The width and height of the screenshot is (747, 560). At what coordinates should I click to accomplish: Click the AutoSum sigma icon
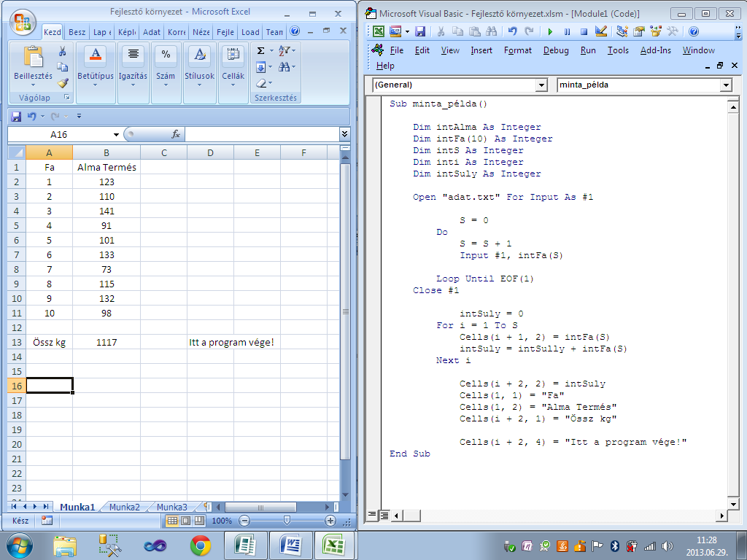(260, 51)
